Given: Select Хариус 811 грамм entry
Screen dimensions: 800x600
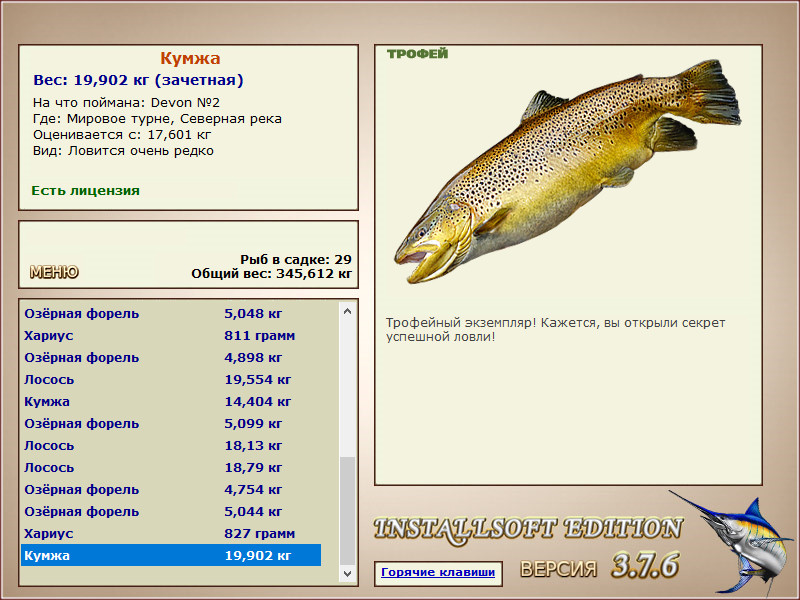Looking at the screenshot, I should pos(171,336).
